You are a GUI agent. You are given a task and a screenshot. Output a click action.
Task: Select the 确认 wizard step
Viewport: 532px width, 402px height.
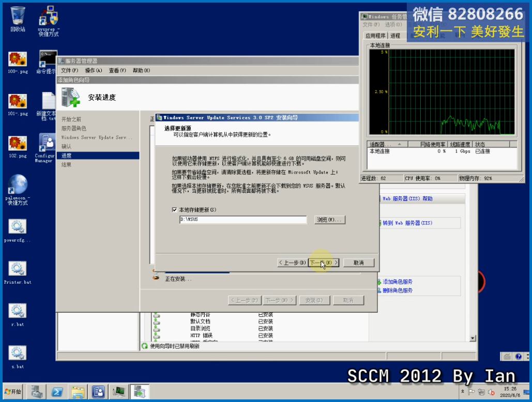(66, 146)
